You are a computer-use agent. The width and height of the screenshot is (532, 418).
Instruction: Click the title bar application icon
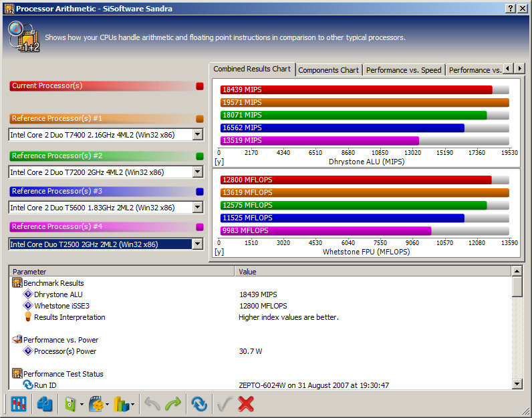pos(9,9)
